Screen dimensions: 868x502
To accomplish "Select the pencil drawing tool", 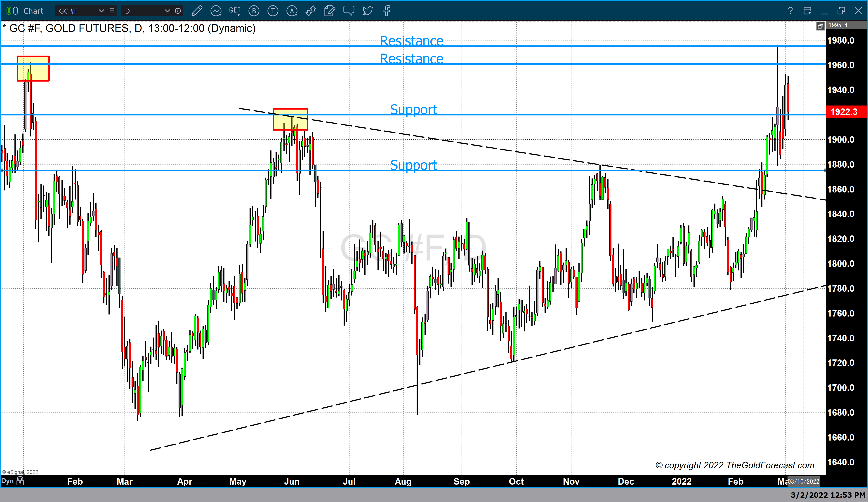I will (197, 11).
